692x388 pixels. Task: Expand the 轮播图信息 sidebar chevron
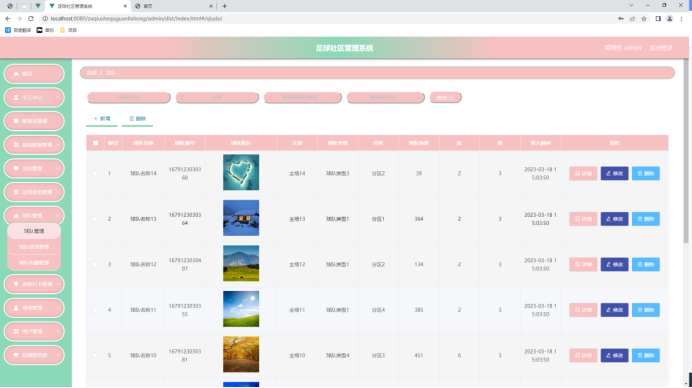(x=57, y=355)
